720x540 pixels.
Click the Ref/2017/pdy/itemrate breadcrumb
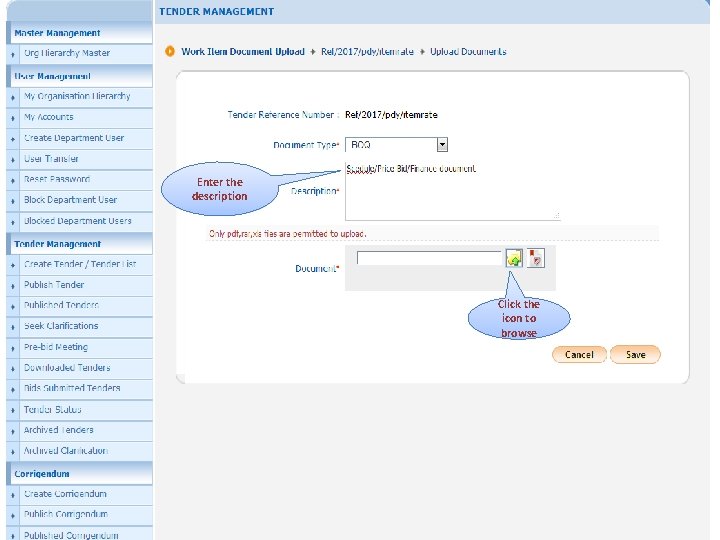click(367, 51)
